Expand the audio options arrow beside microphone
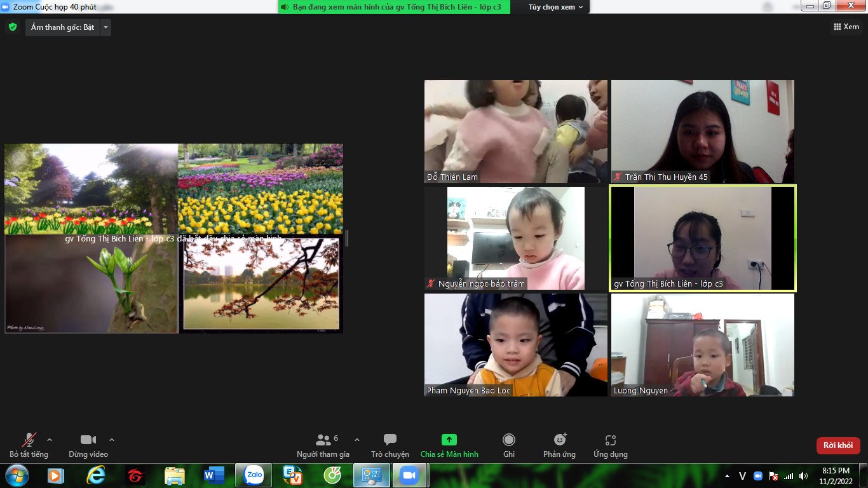 pos(50,440)
